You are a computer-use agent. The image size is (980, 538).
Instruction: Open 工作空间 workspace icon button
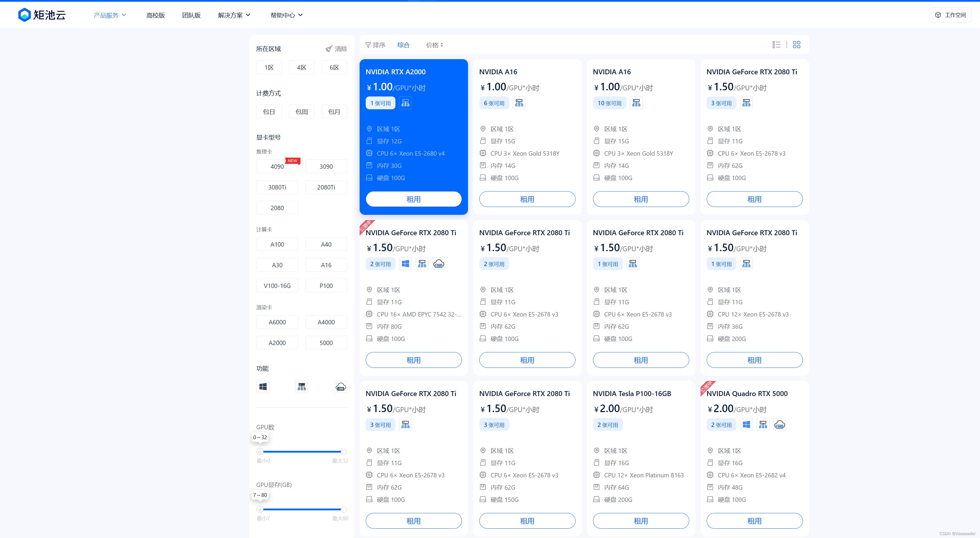tap(950, 15)
